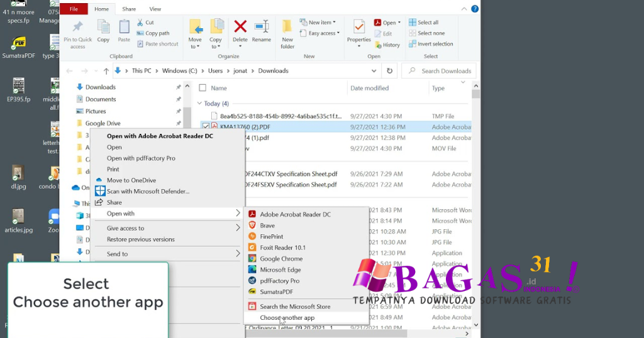Open Google Drive in navigation pane

point(103,124)
